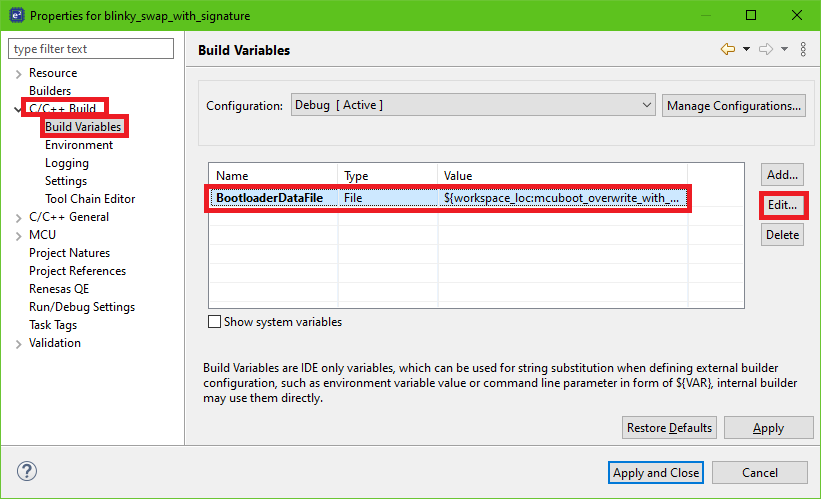Click Apply and Close button
Viewport: 821px width, 499px height.
point(656,472)
